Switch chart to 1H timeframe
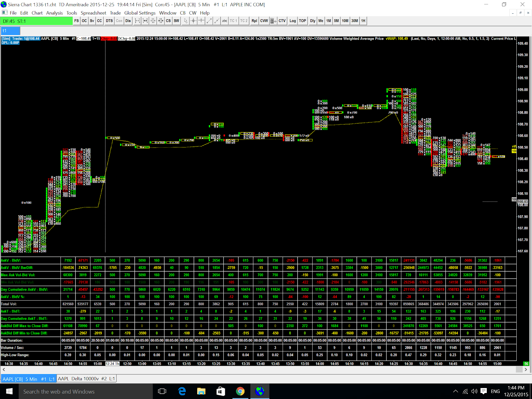This screenshot has width=532, height=399. point(363,21)
